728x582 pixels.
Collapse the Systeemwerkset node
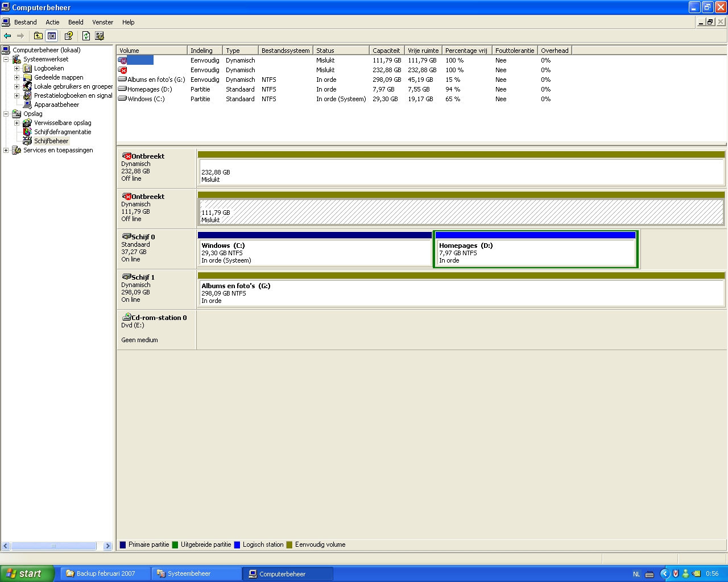pyautogui.click(x=6, y=59)
